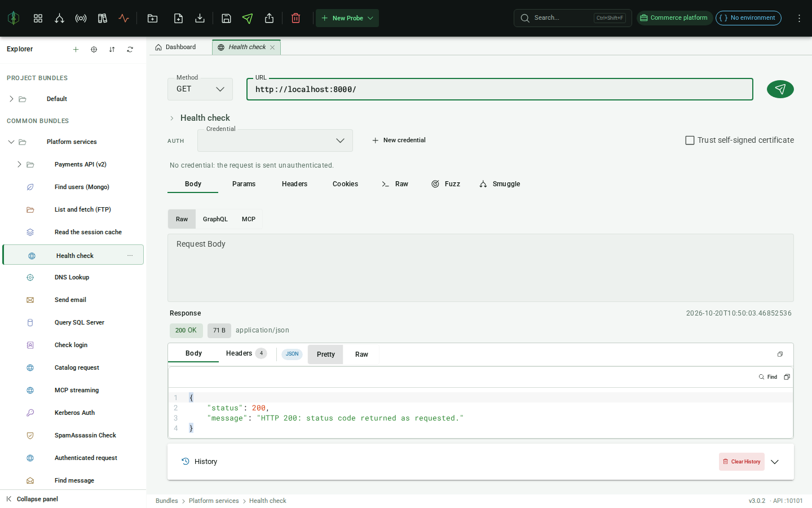812x508 pixels.
Task: Switch the request body type to MCP
Action: click(x=249, y=219)
